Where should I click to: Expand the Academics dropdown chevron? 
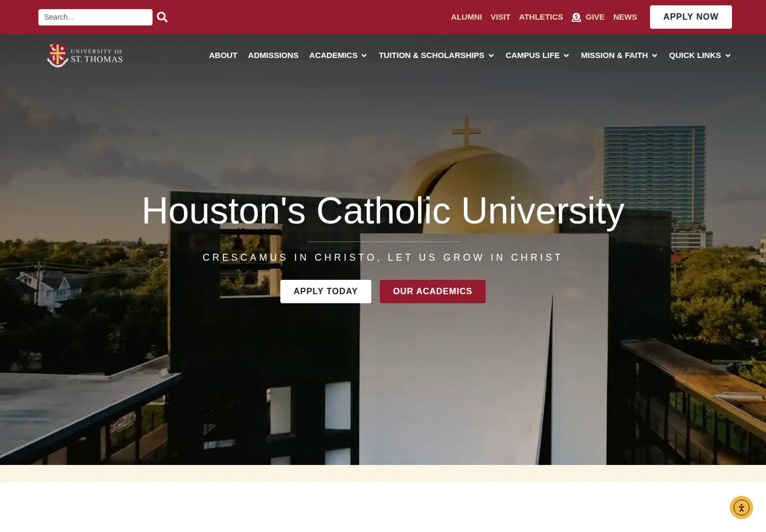(364, 55)
